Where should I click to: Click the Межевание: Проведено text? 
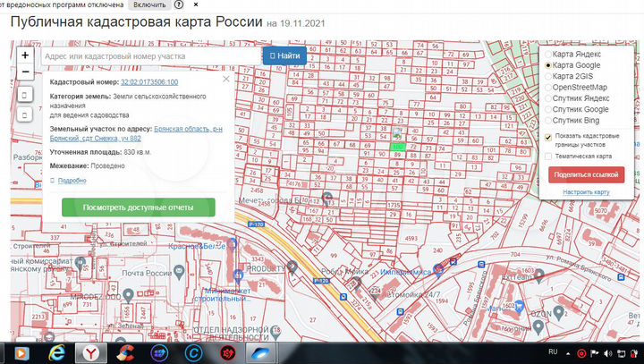(87, 166)
